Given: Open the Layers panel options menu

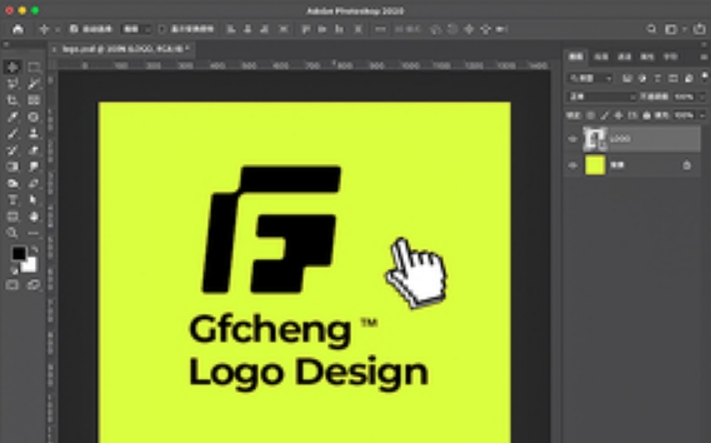Looking at the screenshot, I should click(704, 57).
